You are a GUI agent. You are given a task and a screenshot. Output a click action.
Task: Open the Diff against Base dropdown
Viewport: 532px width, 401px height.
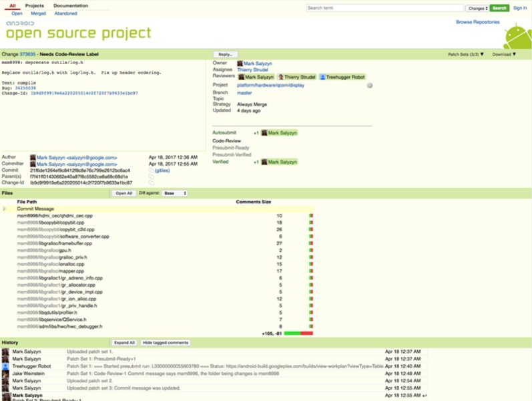click(x=175, y=193)
